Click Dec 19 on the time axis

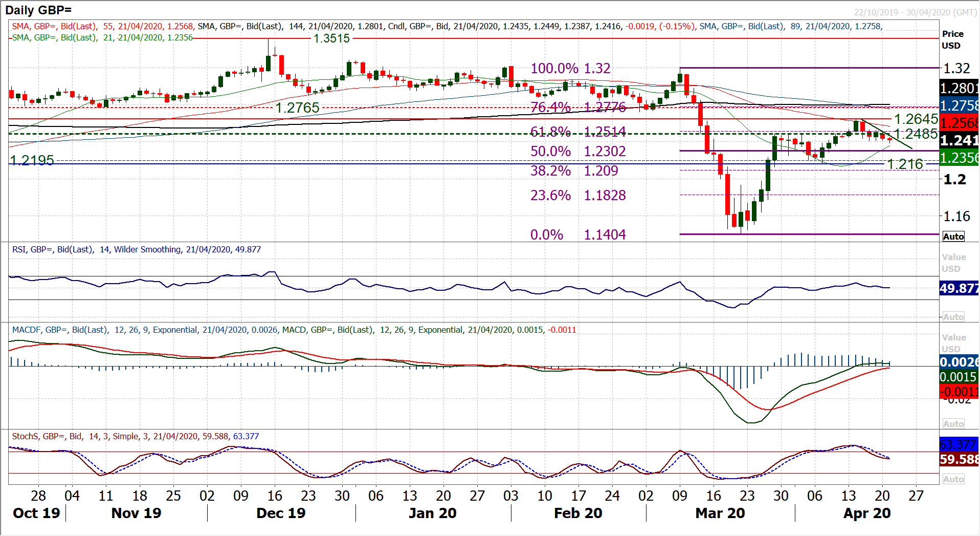coord(281,513)
